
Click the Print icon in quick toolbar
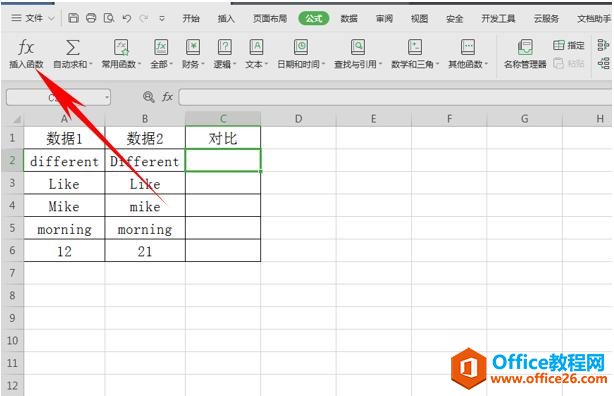pyautogui.click(x=91, y=18)
